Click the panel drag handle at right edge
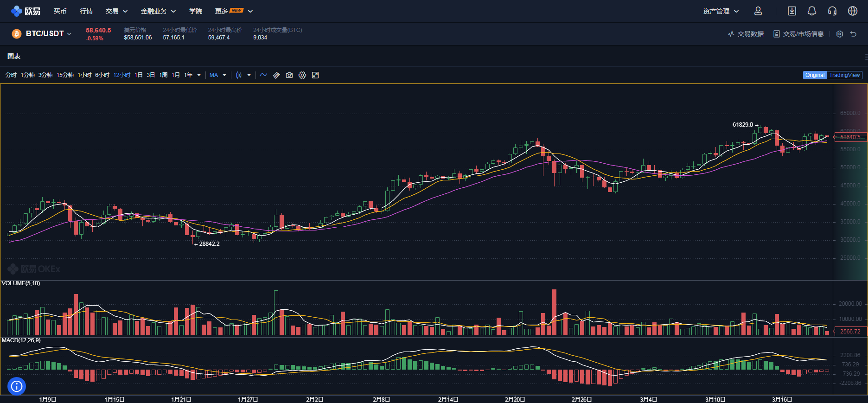 tap(866, 57)
